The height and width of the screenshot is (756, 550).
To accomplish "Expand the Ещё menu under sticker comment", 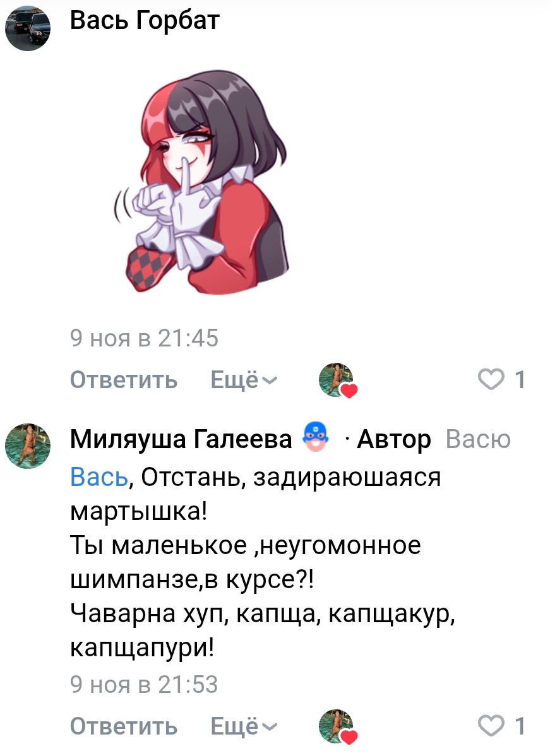I will click(244, 379).
